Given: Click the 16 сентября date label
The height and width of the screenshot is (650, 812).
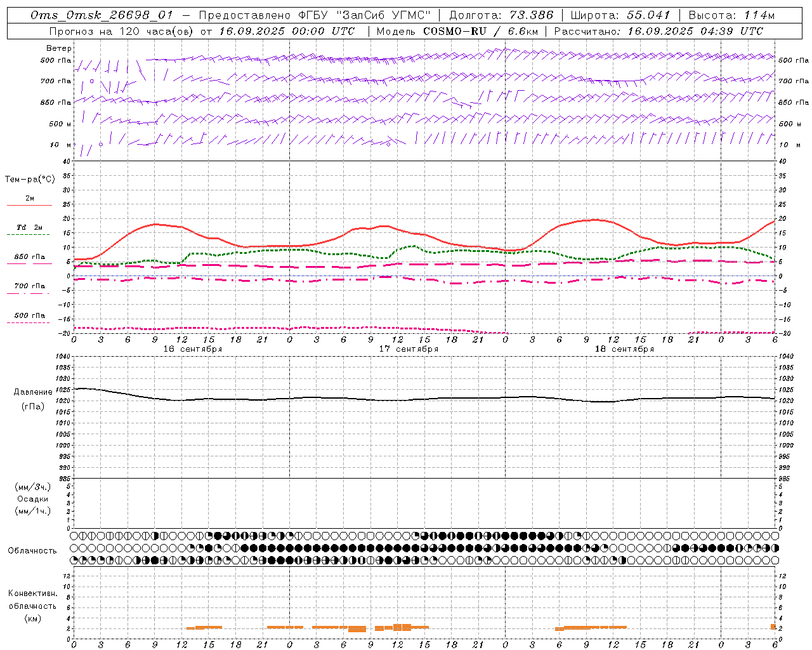Looking at the screenshot, I should pos(192,349).
